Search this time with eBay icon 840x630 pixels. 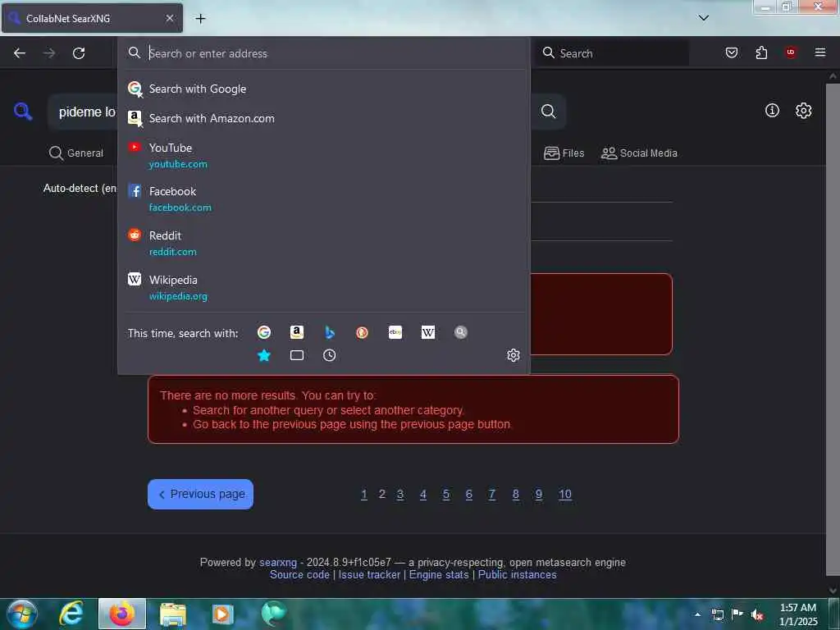pos(395,333)
